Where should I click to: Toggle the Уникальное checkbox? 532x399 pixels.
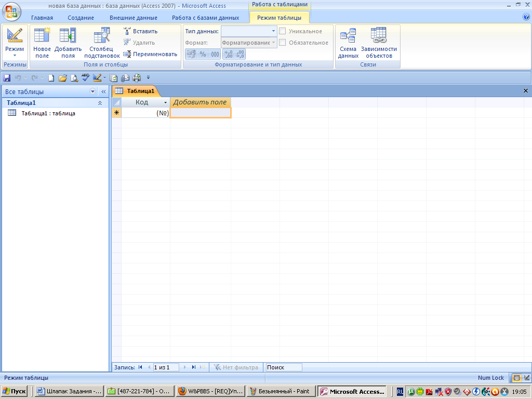[282, 31]
